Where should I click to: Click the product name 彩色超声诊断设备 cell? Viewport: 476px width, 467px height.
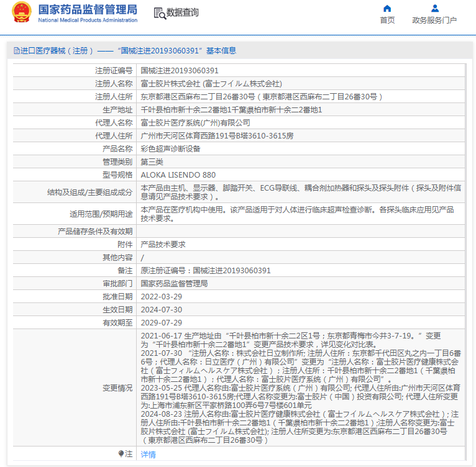170,149
